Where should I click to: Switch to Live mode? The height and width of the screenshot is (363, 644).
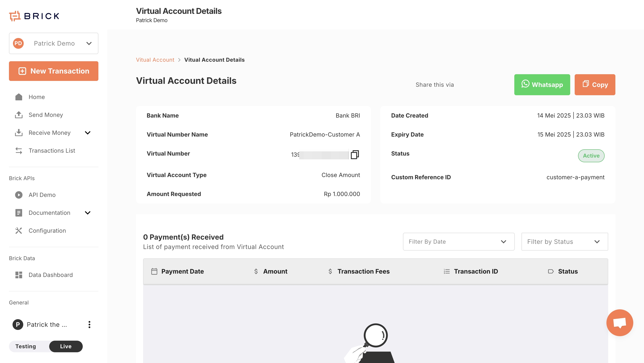tap(66, 346)
